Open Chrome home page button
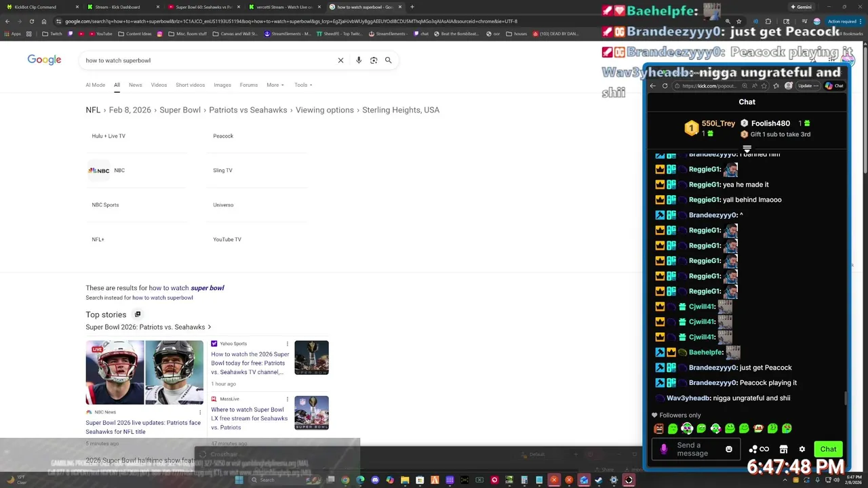 click(44, 21)
